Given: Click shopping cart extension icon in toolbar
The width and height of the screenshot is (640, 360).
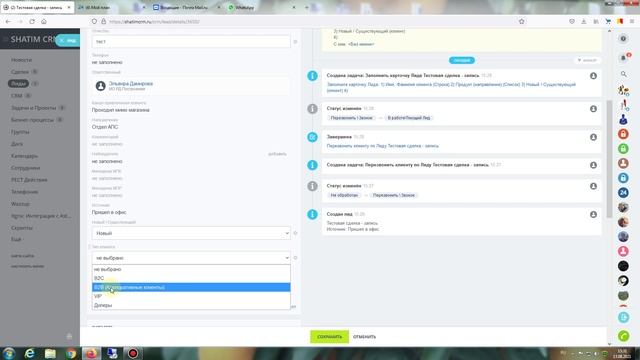Looking at the screenshot, I should coord(608,21).
